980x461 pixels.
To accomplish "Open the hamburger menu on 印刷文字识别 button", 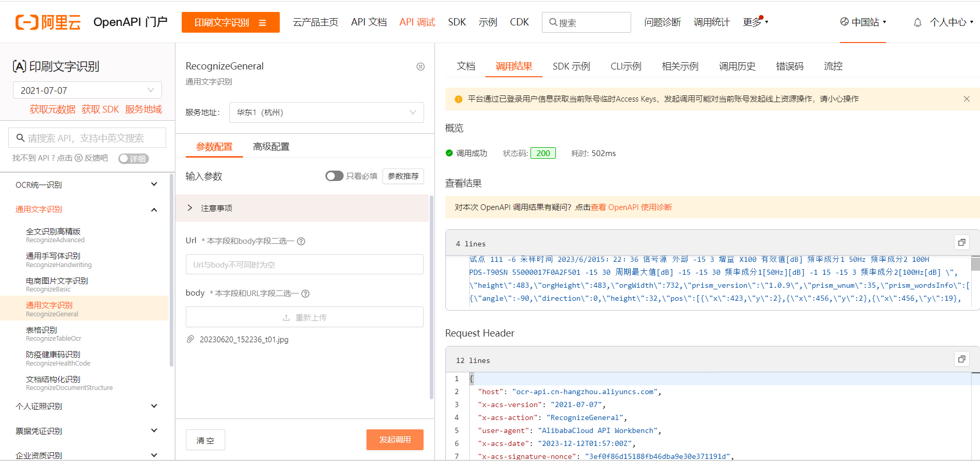I will 262,23.
